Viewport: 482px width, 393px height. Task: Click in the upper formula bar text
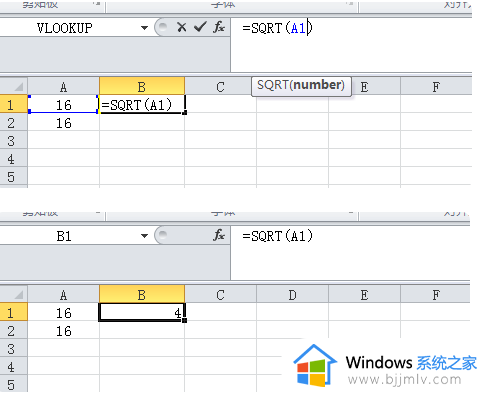click(x=277, y=28)
